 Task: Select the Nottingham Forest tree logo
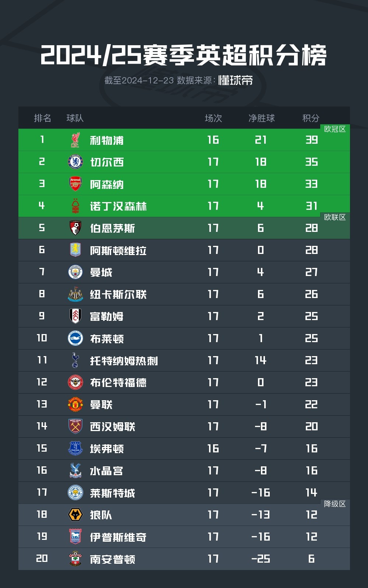(x=75, y=206)
